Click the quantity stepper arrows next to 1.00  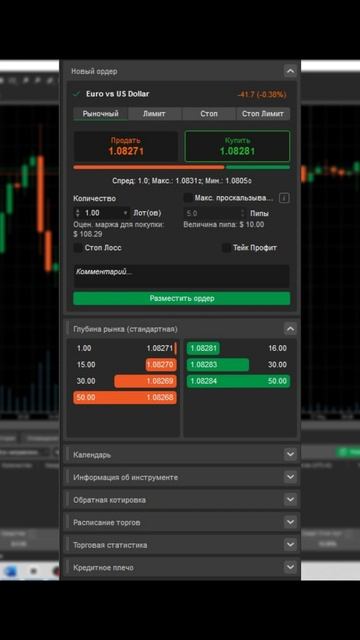[78, 213]
